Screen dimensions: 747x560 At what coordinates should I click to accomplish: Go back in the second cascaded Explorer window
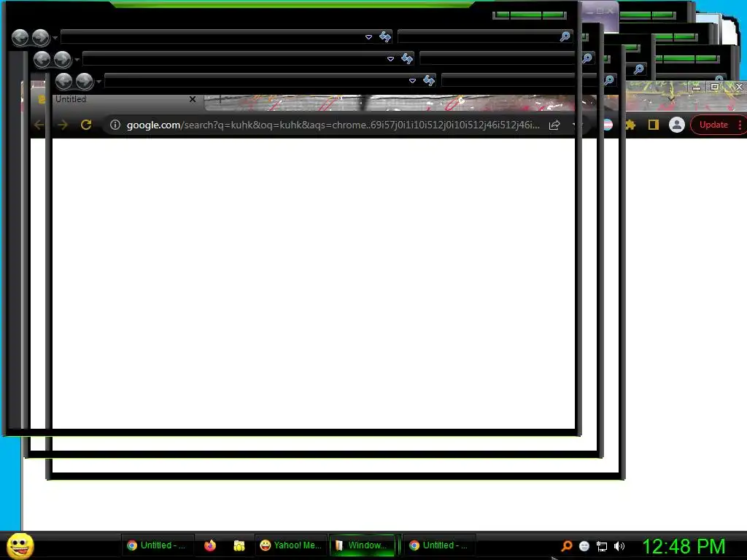pyautogui.click(x=42, y=59)
